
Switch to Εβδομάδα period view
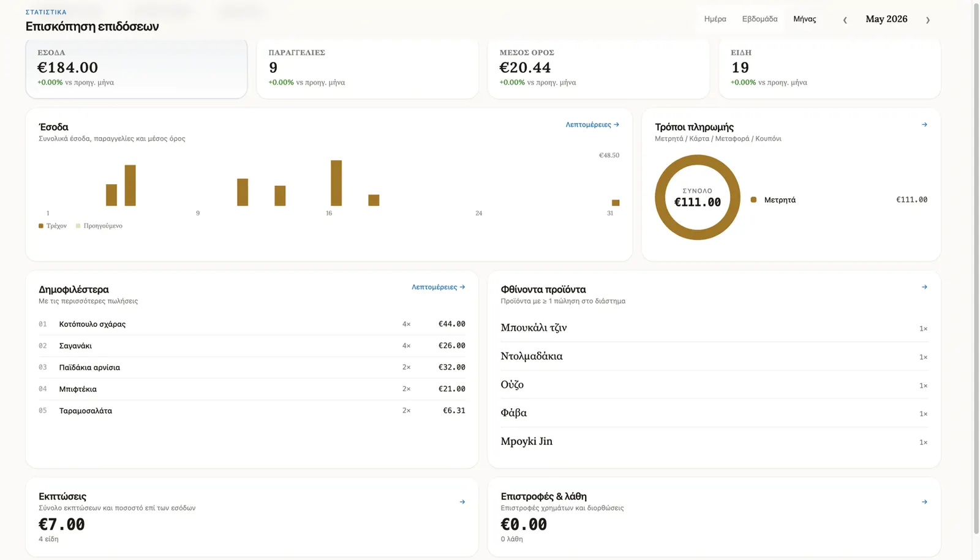[759, 19]
